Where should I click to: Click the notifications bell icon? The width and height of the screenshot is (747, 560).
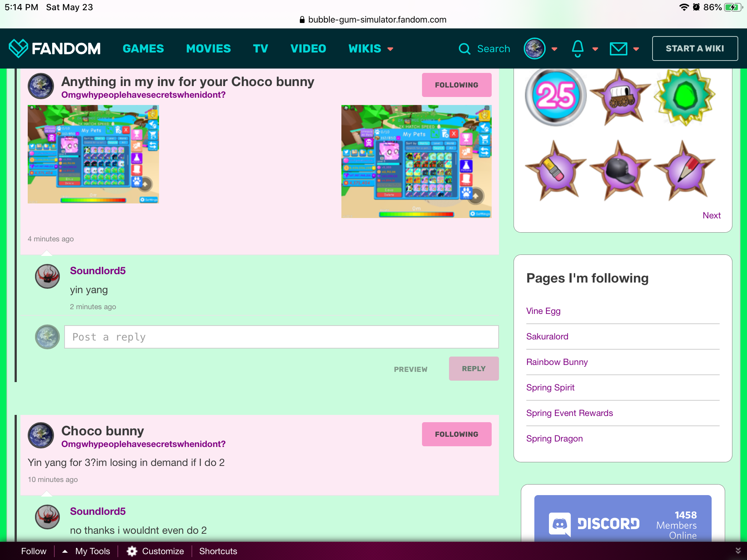point(578,48)
